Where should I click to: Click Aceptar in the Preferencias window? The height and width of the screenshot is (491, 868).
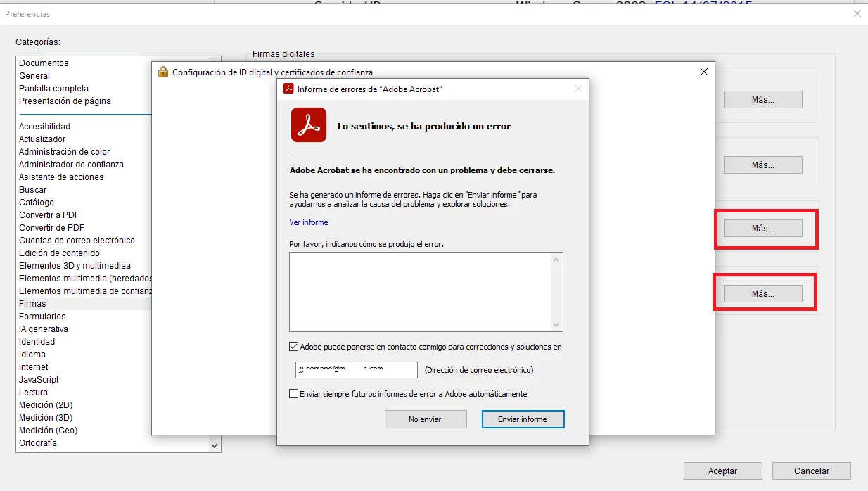pyautogui.click(x=723, y=471)
